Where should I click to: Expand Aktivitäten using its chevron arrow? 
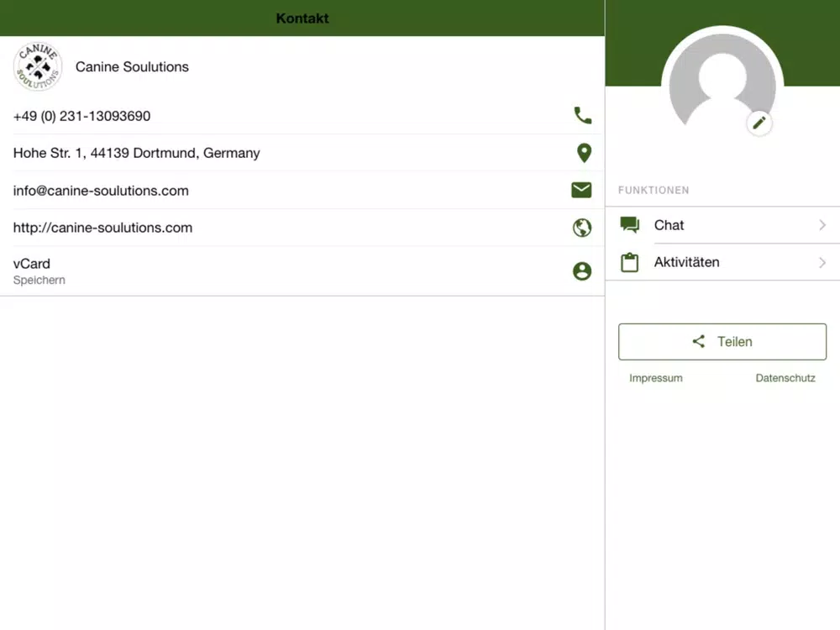822,262
